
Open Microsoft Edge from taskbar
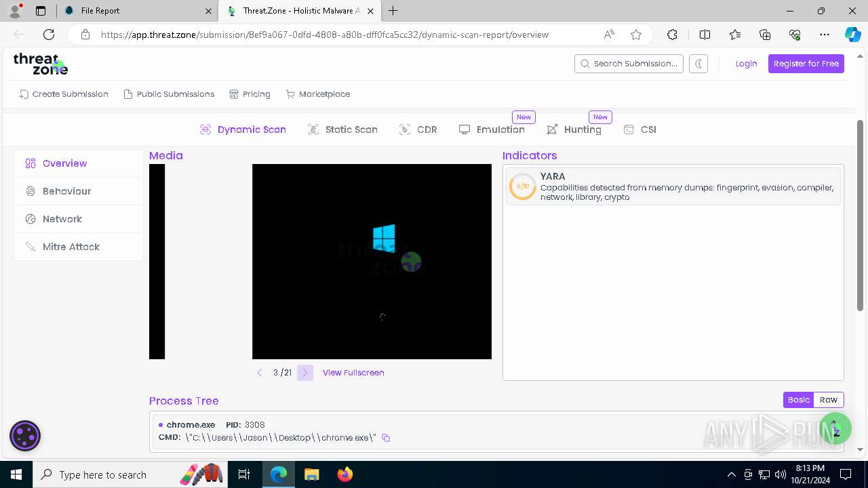pyautogui.click(x=279, y=474)
